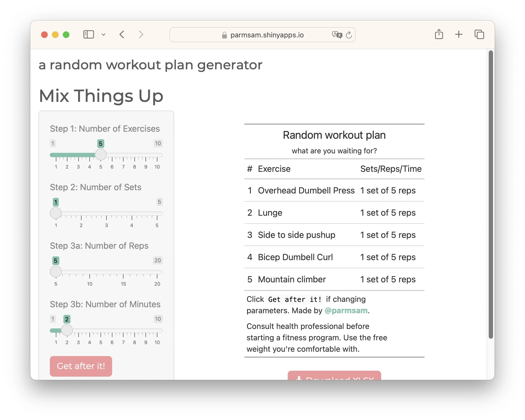Click the padlock icon in the address bar
Viewport: 525px width, 420px height.
[224, 35]
